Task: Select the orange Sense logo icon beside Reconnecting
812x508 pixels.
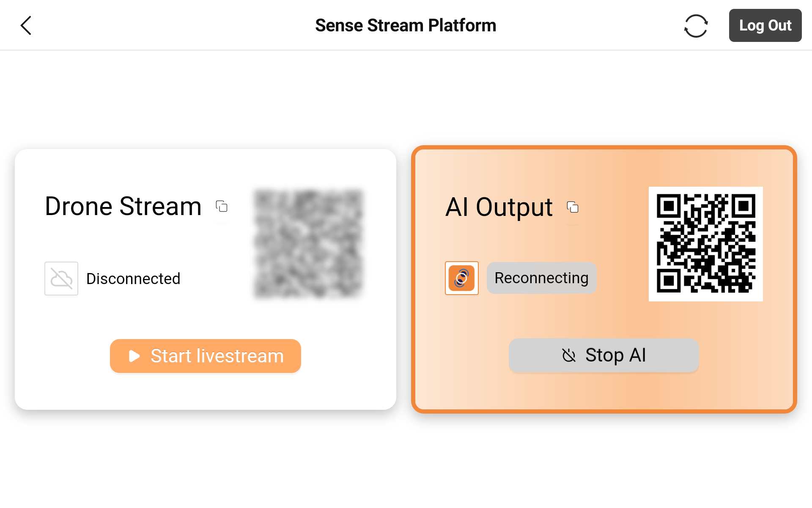Action: (x=461, y=278)
